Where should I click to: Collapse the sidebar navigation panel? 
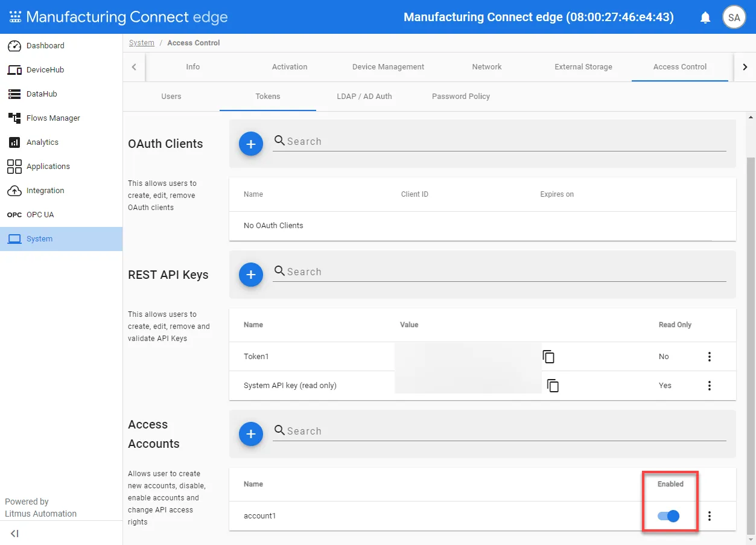click(14, 534)
